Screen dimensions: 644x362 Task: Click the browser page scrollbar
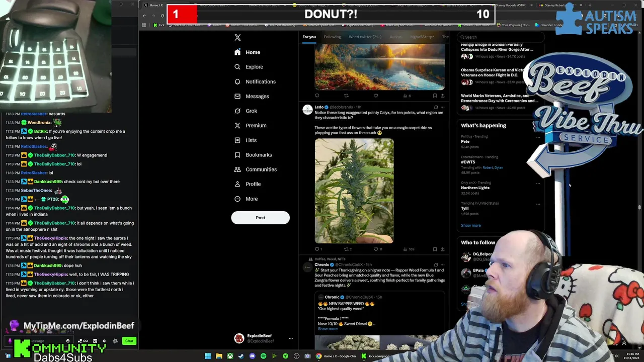639,207
